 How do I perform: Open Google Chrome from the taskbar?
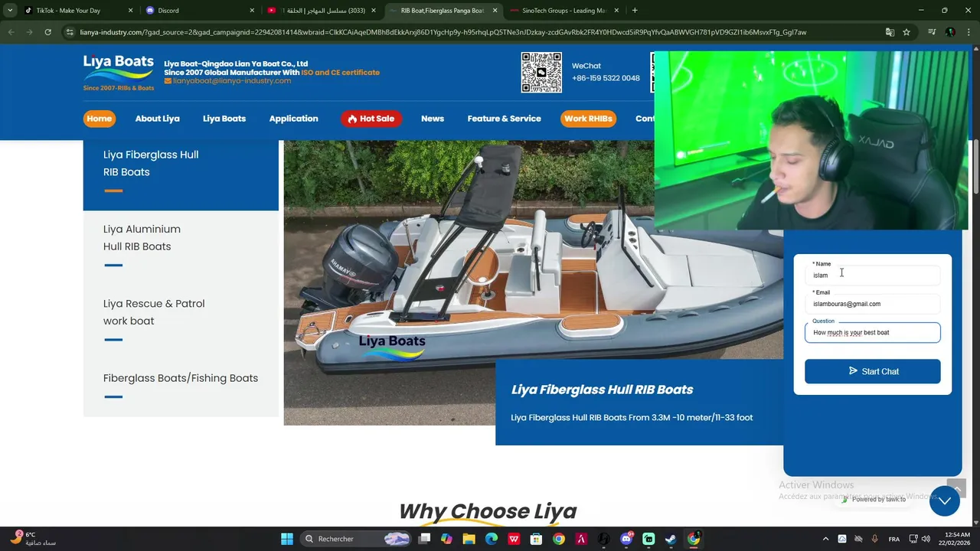[x=559, y=539]
